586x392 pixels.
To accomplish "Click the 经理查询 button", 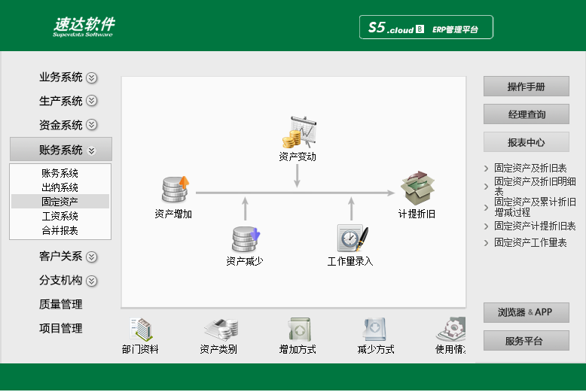I will [x=526, y=114].
